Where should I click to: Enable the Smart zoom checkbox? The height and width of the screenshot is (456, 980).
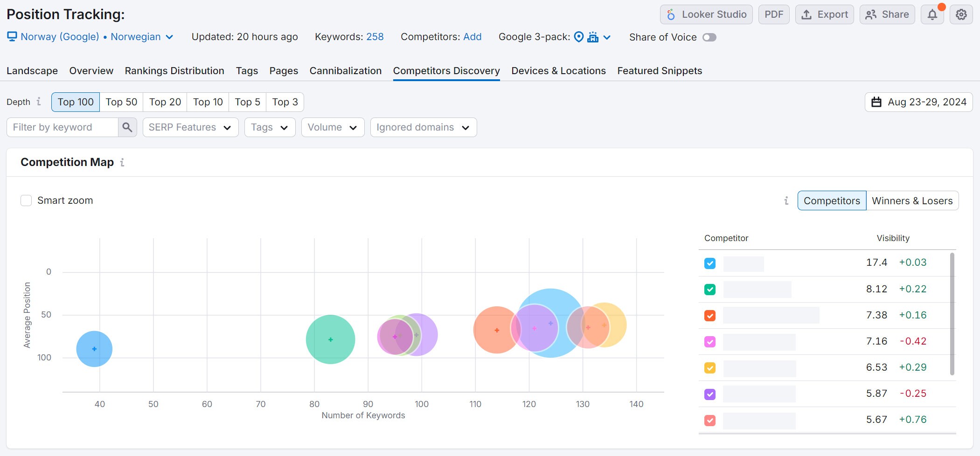click(26, 200)
